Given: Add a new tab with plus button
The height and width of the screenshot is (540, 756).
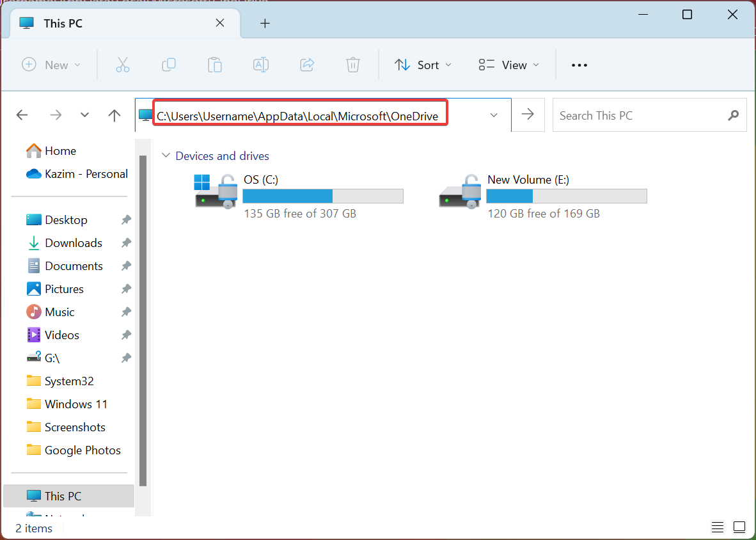Looking at the screenshot, I should click(265, 23).
